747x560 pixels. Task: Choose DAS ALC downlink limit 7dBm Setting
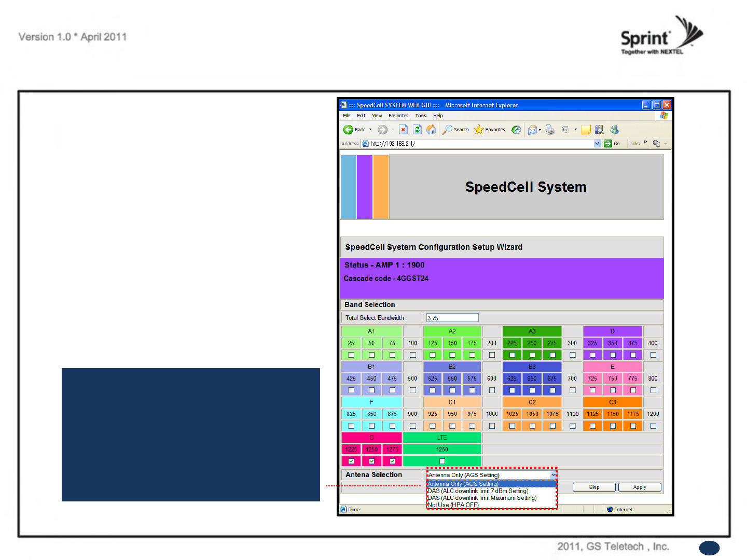[x=478, y=491]
